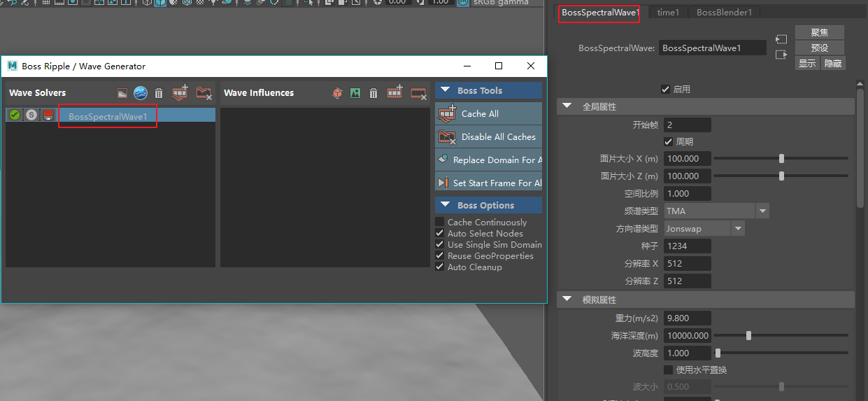Click the green image influence icon
This screenshot has height=401, width=868.
click(355, 92)
